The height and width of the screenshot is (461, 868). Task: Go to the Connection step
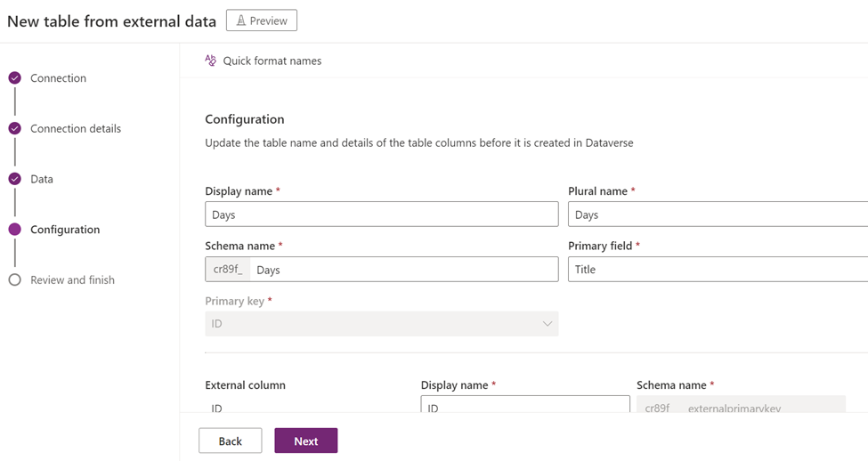tap(58, 78)
